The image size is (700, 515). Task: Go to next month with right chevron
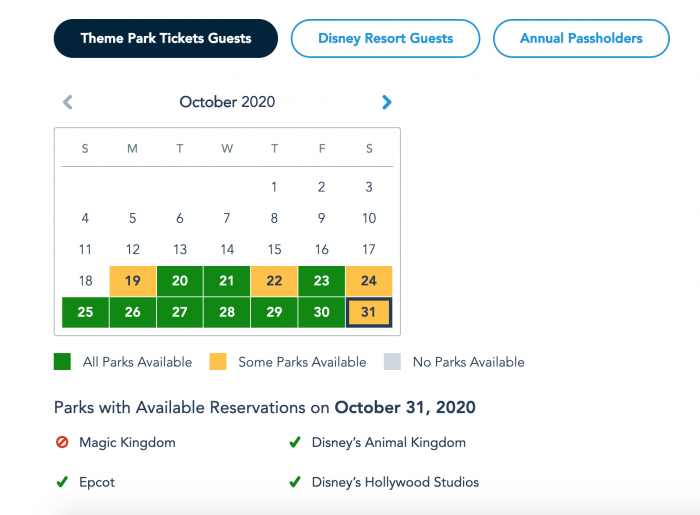(x=387, y=102)
